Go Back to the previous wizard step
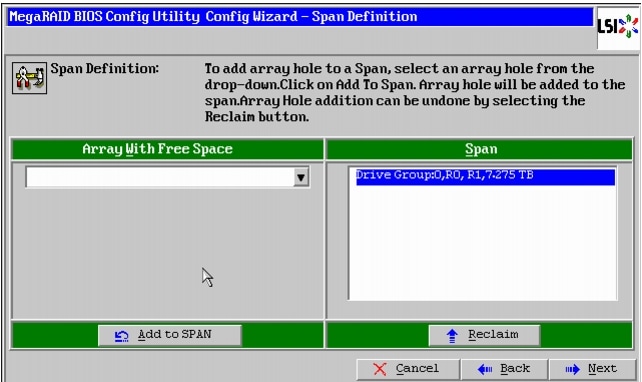The height and width of the screenshot is (382, 642). (x=504, y=369)
